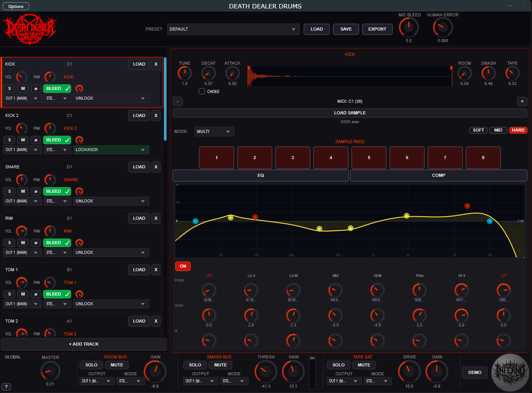This screenshot has width=532, height=393.
Task: Increment the MIDI note with plus button
Action: (x=522, y=101)
